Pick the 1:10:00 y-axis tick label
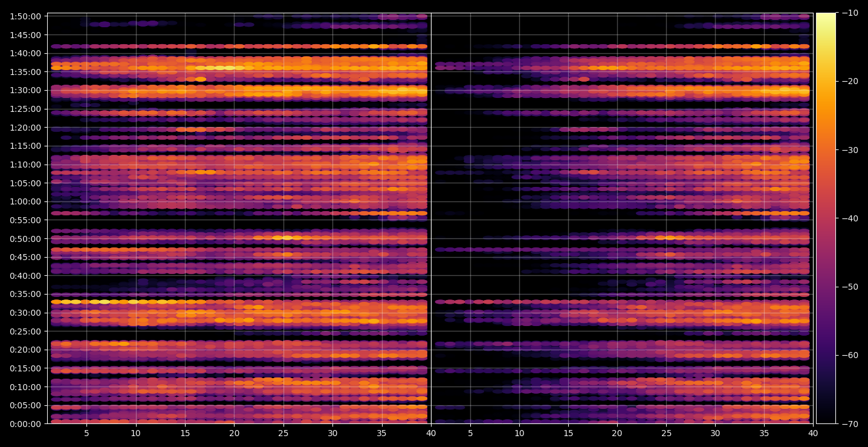 (x=25, y=165)
